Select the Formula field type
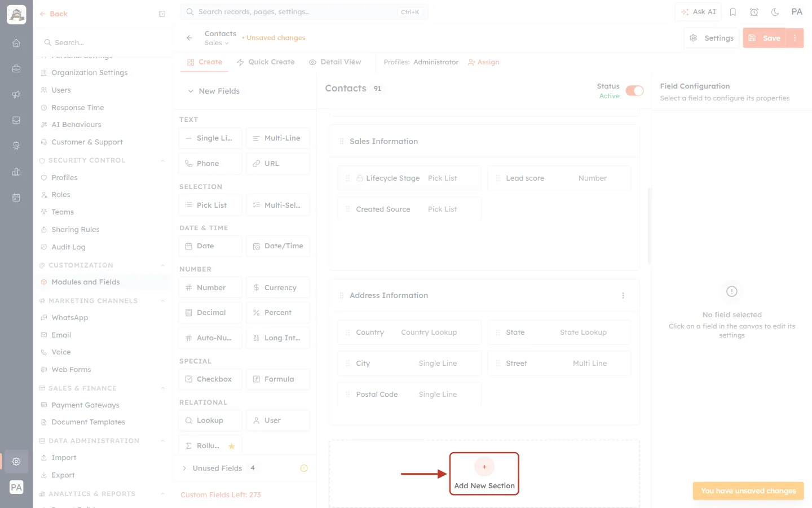Viewport: 812px width, 508px height. pyautogui.click(x=278, y=379)
